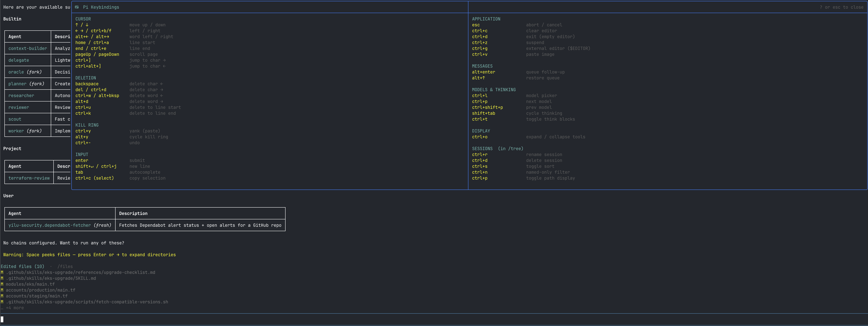Open modules/eks/main.tf file entry
This screenshot has width=868, height=326.
[30, 284]
